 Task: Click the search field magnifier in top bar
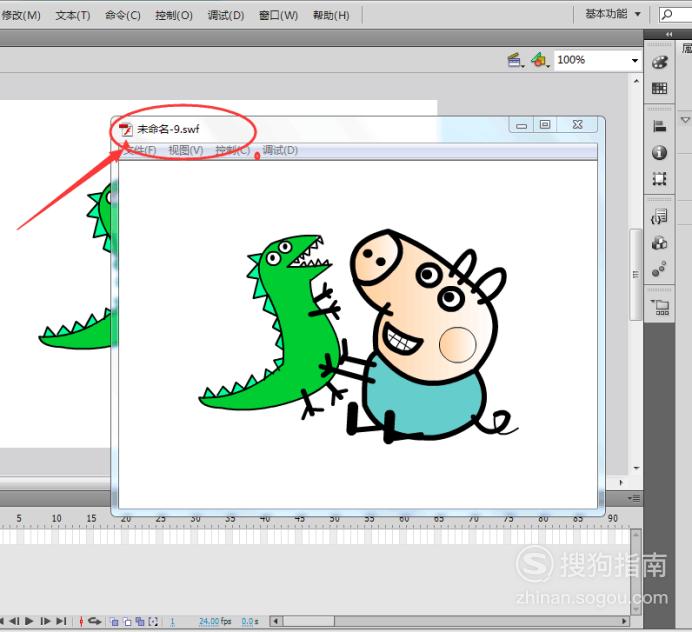(x=668, y=15)
